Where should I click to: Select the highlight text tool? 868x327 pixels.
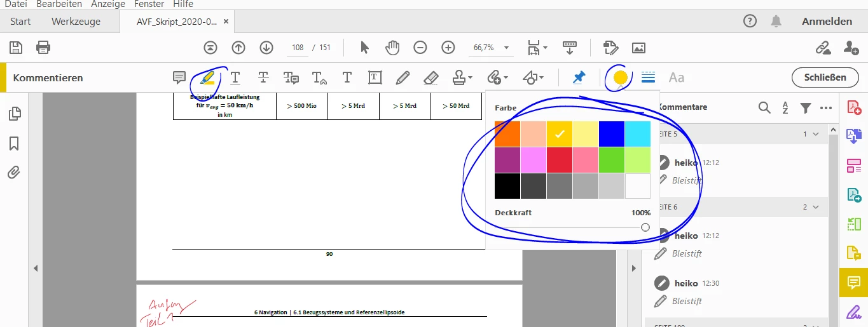point(207,77)
